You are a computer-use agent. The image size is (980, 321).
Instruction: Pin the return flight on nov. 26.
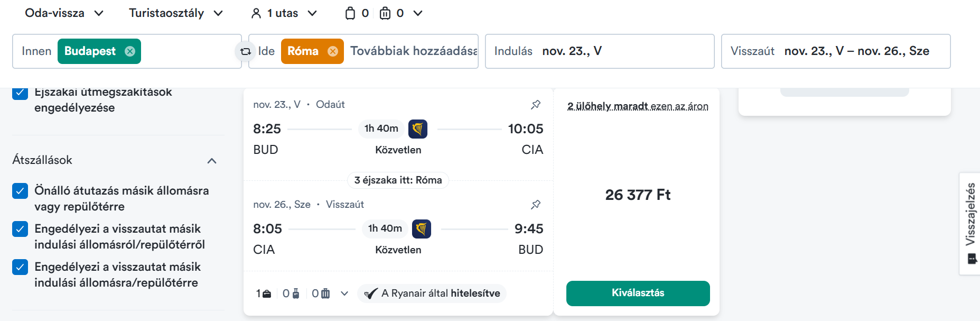coord(536,204)
